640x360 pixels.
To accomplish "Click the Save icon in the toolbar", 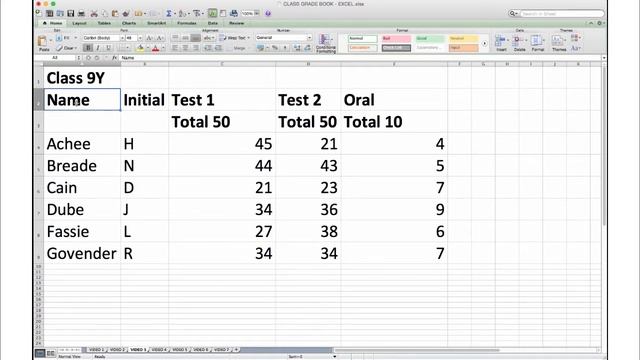I will click(71, 13).
